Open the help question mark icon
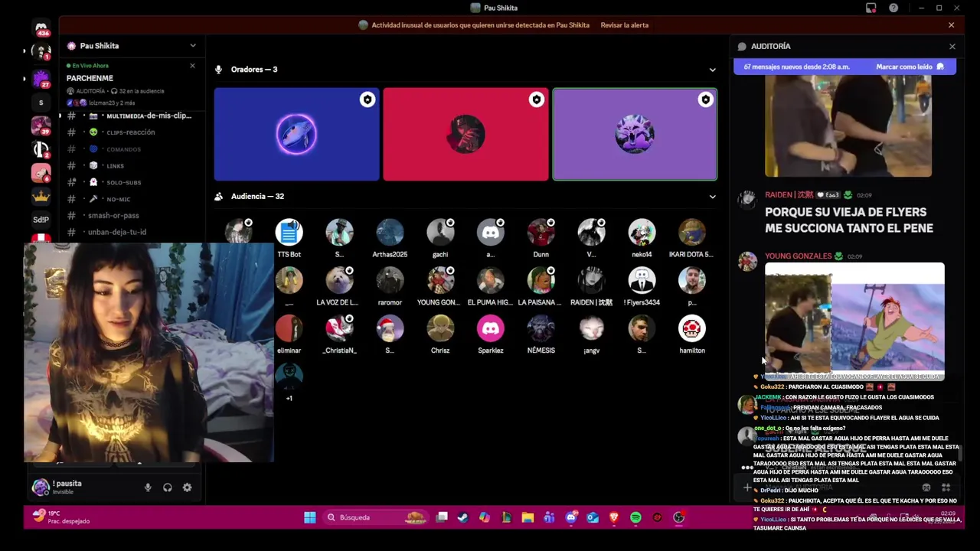 coord(893,8)
